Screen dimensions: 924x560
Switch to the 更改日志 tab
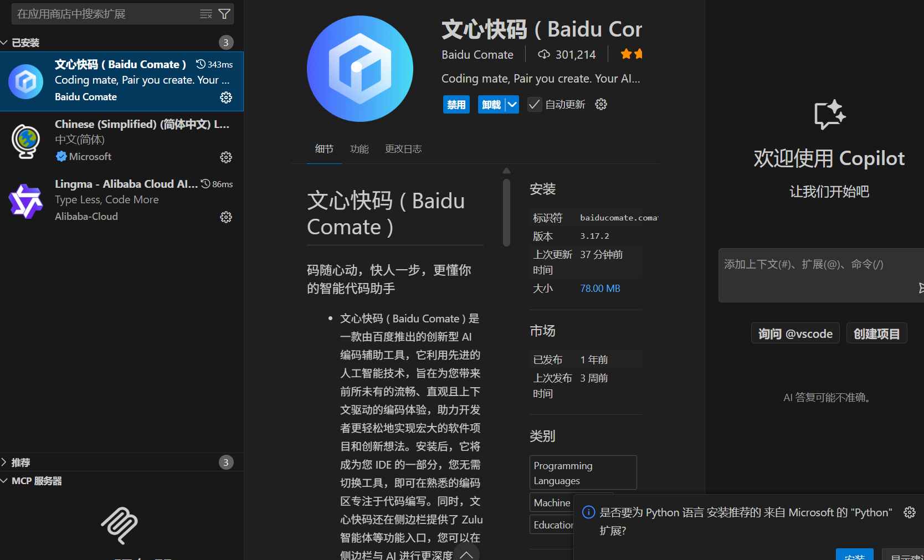[403, 149]
